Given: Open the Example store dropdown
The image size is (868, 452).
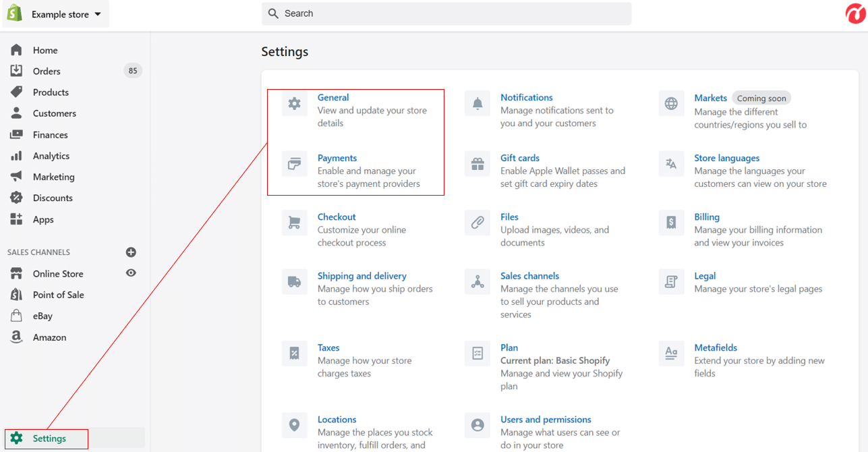Looking at the screenshot, I should pyautogui.click(x=55, y=13).
